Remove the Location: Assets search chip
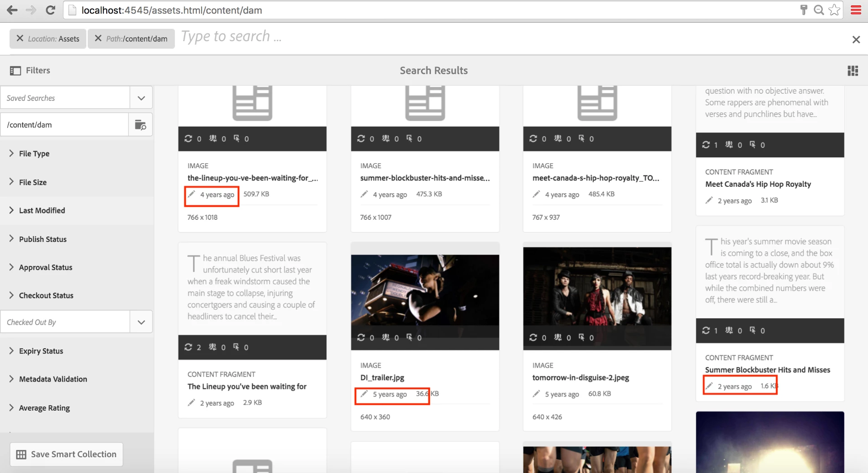 (x=20, y=38)
